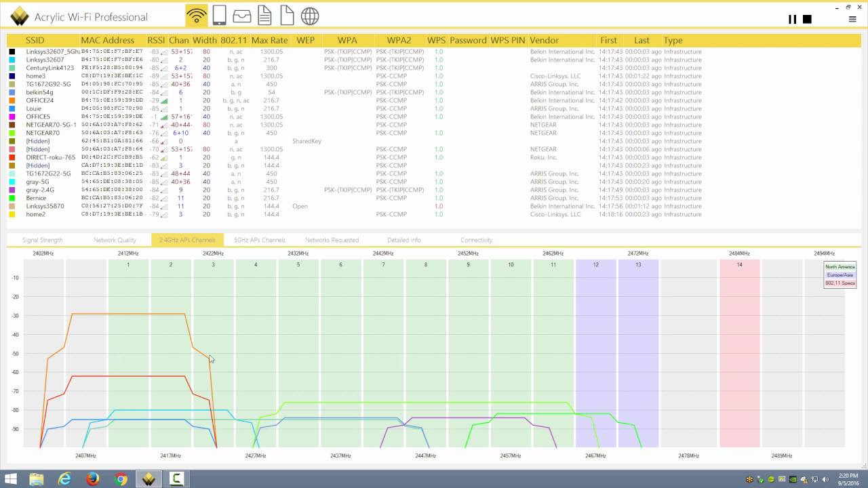Open the 5GHz APs Channels tab
Screen dimensions: 868x488
(259, 240)
